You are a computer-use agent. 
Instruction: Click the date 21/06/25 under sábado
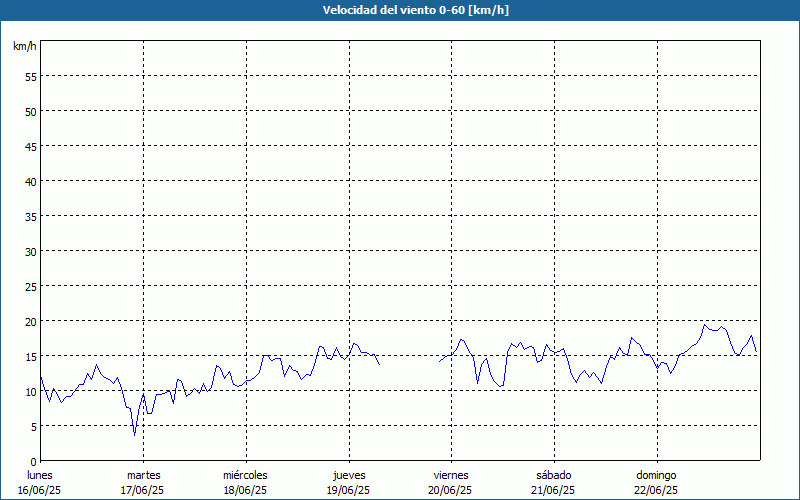click(553, 490)
